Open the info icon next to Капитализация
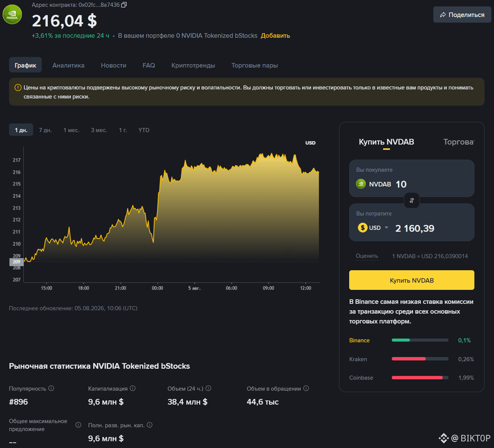 point(133,388)
